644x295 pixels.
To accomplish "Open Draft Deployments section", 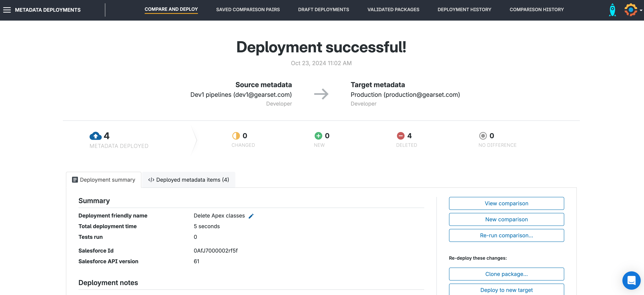I will pyautogui.click(x=323, y=10).
